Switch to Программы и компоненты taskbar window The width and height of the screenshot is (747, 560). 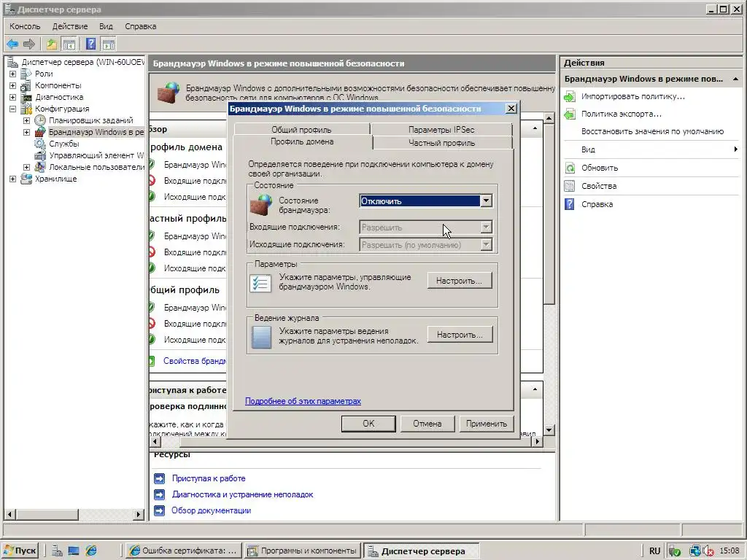(302, 551)
